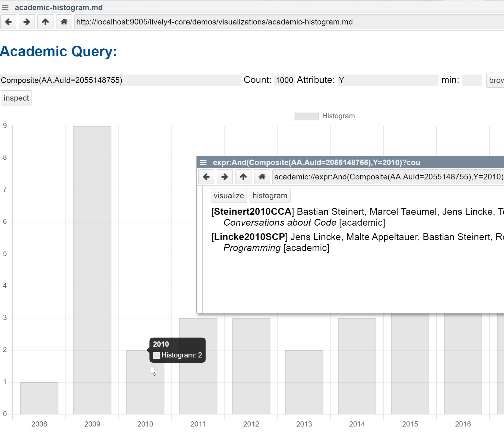This screenshot has height=448, width=504.
Task: Click the main browser back arrow
Action: click(8, 22)
